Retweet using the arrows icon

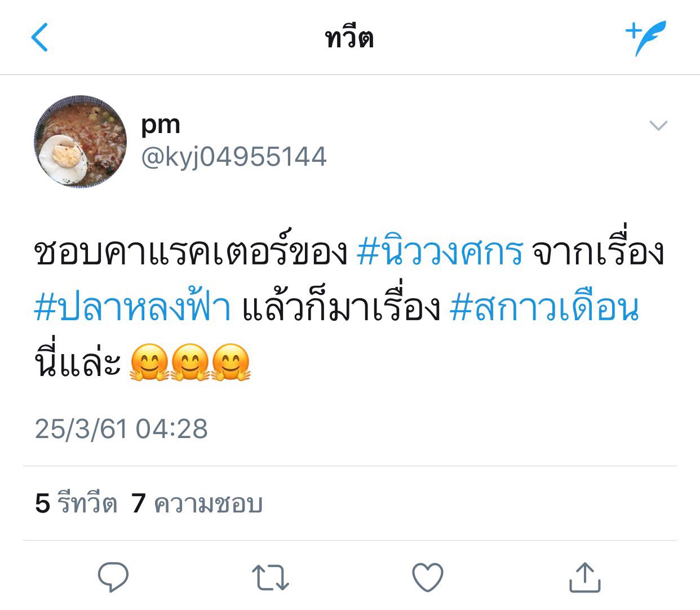pos(271,577)
